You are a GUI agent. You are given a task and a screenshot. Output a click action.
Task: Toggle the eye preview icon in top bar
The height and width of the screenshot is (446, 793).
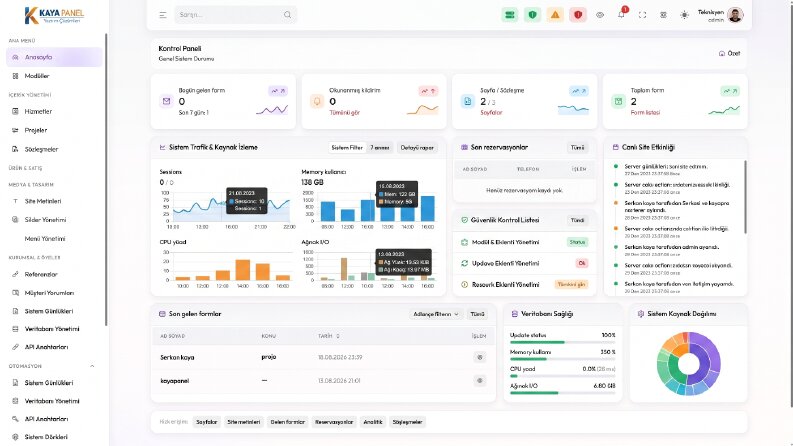pyautogui.click(x=600, y=15)
